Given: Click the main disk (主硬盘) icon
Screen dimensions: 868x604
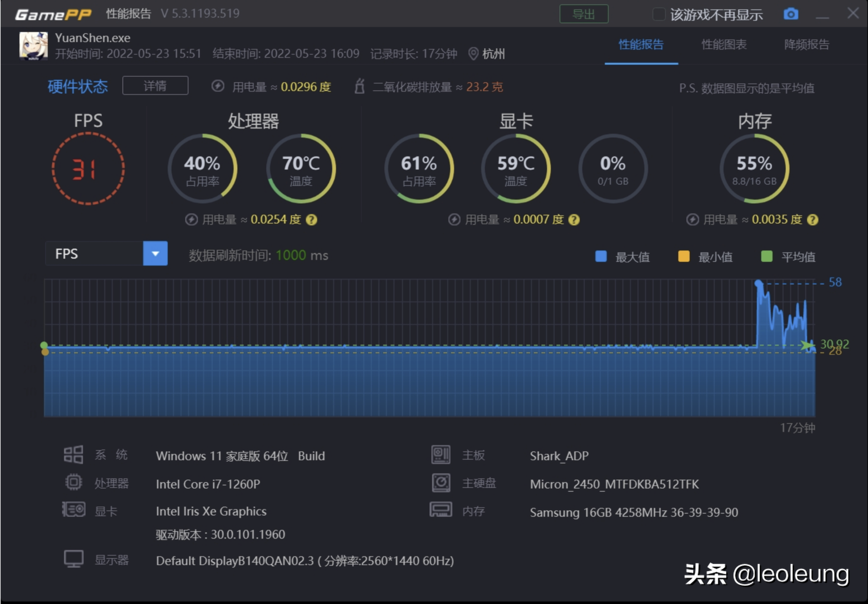Looking at the screenshot, I should coord(441,483).
